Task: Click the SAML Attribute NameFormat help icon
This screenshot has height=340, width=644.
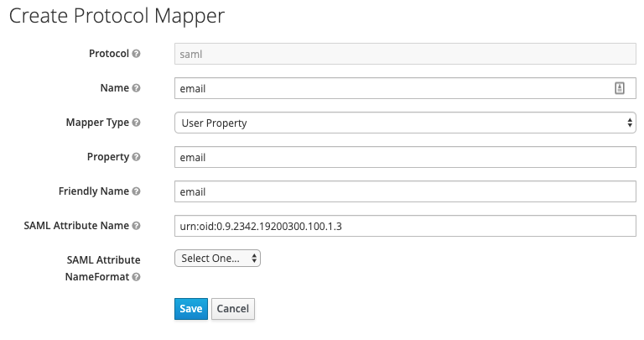Action: (137, 277)
